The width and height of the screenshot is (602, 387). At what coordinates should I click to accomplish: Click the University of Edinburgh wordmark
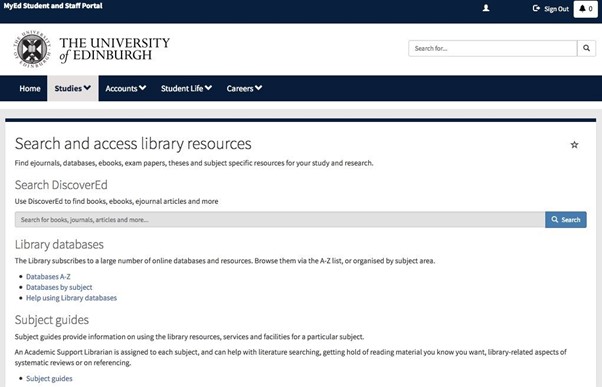tap(114, 49)
